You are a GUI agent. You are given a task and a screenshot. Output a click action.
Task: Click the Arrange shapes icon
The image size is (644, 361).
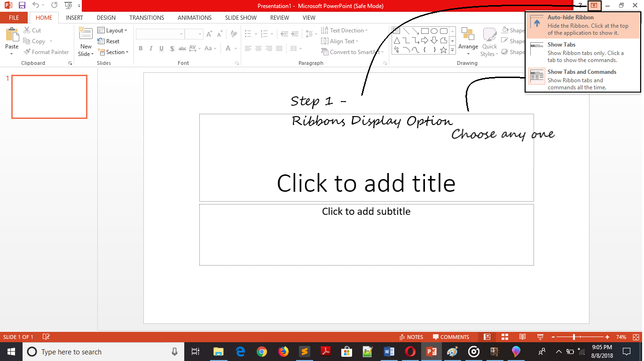[x=468, y=35]
